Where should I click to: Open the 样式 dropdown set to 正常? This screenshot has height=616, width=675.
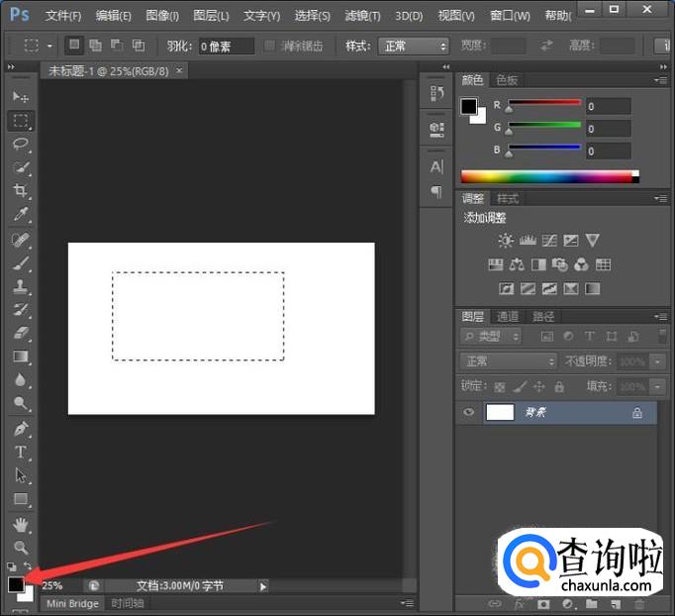click(413, 47)
